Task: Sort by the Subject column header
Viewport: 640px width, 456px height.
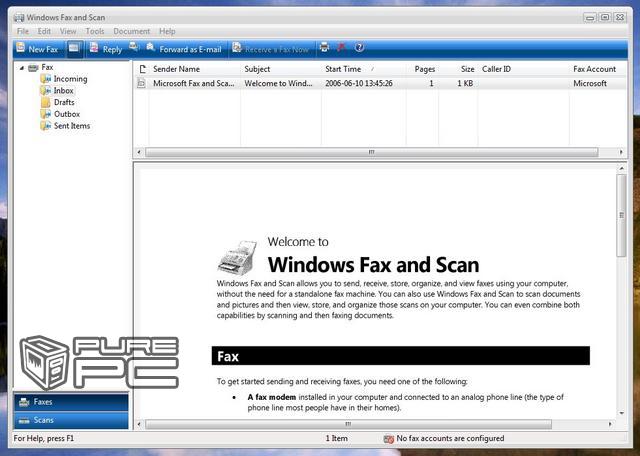Action: point(281,69)
